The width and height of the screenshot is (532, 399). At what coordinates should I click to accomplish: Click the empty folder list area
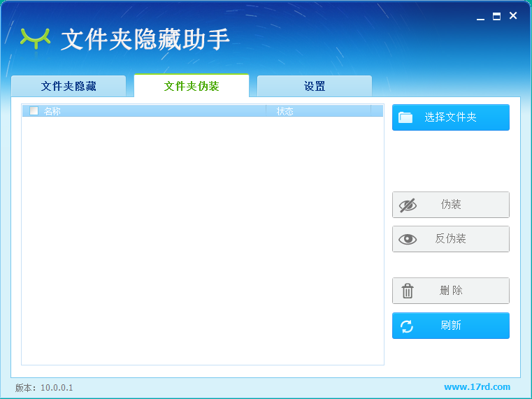coord(203,238)
